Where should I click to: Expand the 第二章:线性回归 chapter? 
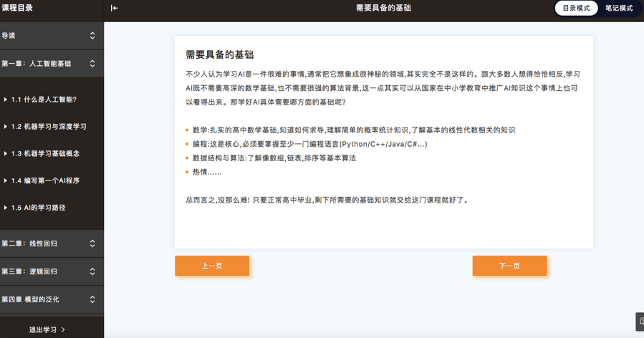(x=92, y=243)
